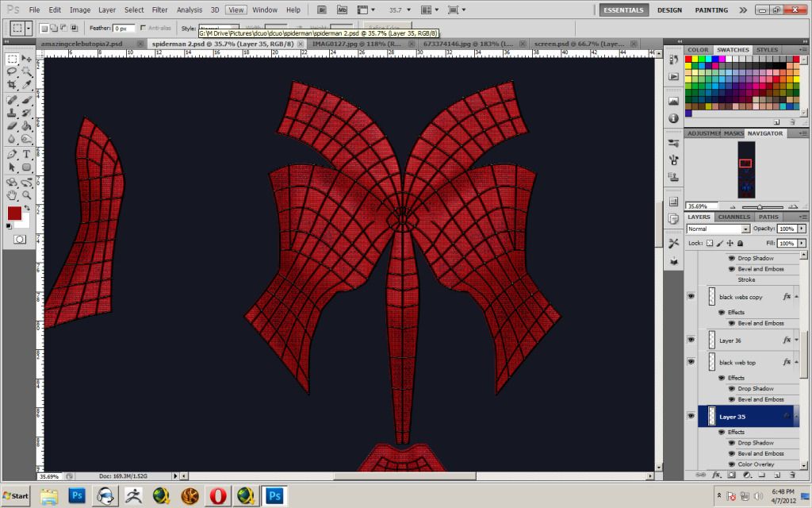The height and width of the screenshot is (508, 812).
Task: Select the Brush tool
Action: tap(26, 100)
